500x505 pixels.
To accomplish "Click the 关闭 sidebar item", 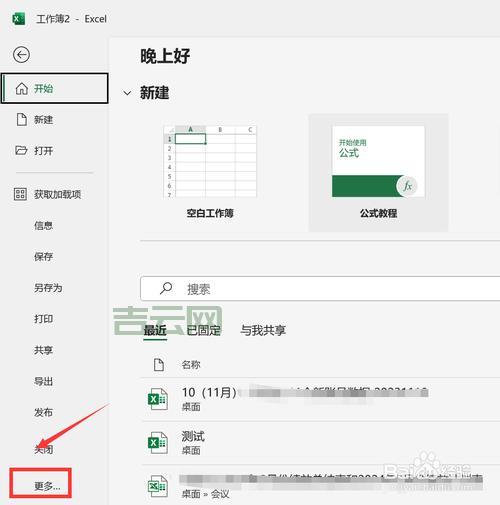I will pyautogui.click(x=44, y=449).
